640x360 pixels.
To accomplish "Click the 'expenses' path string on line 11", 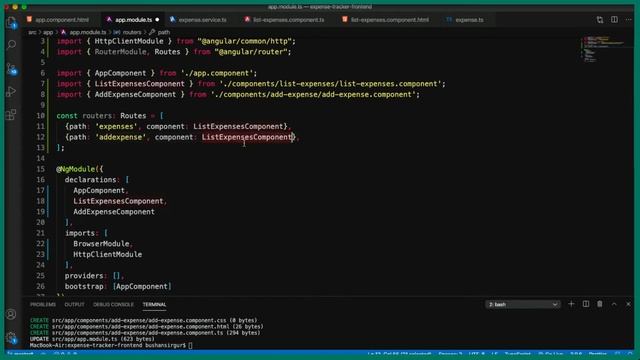I will click(116, 127).
